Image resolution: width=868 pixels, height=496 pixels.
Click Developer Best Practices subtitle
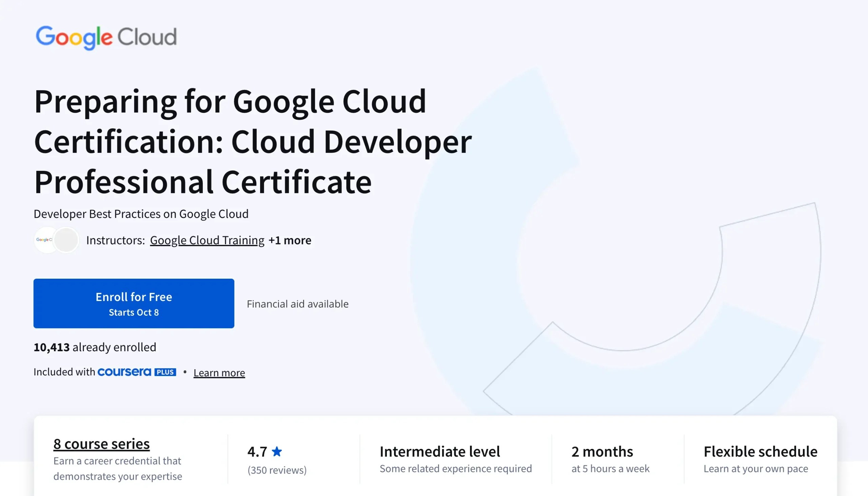[141, 214]
